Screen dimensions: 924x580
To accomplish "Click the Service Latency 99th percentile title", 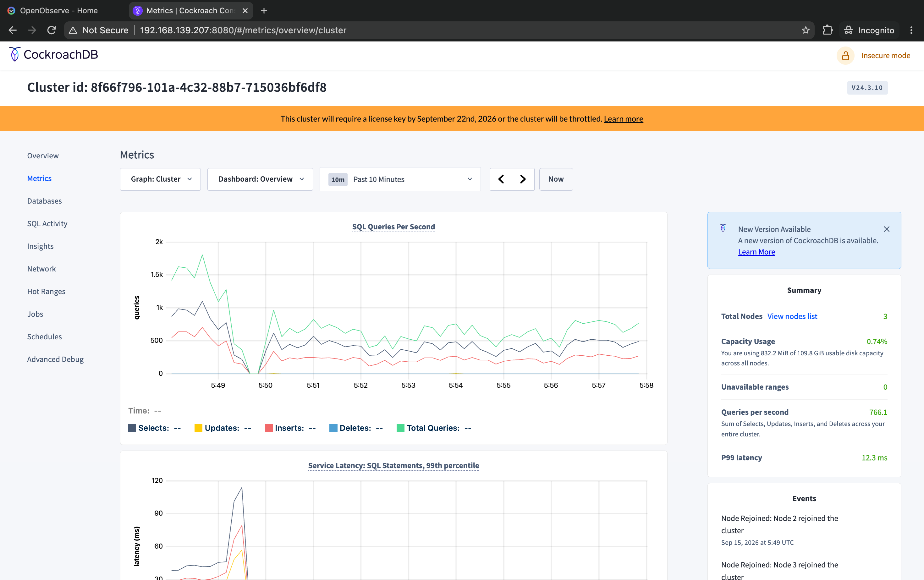I will [x=394, y=465].
